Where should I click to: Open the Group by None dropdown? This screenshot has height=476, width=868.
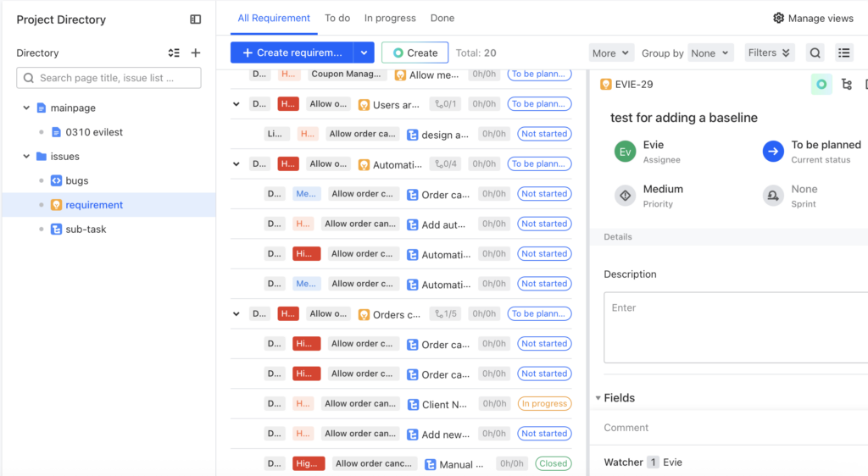click(709, 53)
